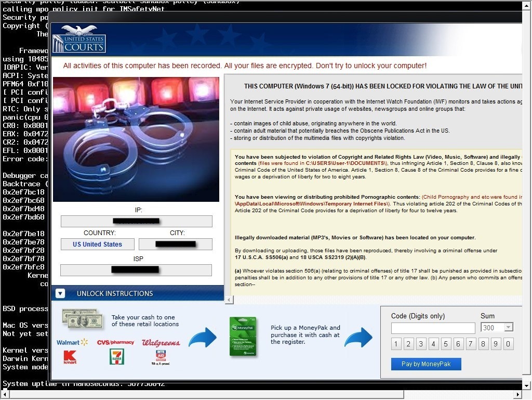Click the "COUNTRY:" label
Viewport: 532px width, 400px height.
click(x=100, y=233)
